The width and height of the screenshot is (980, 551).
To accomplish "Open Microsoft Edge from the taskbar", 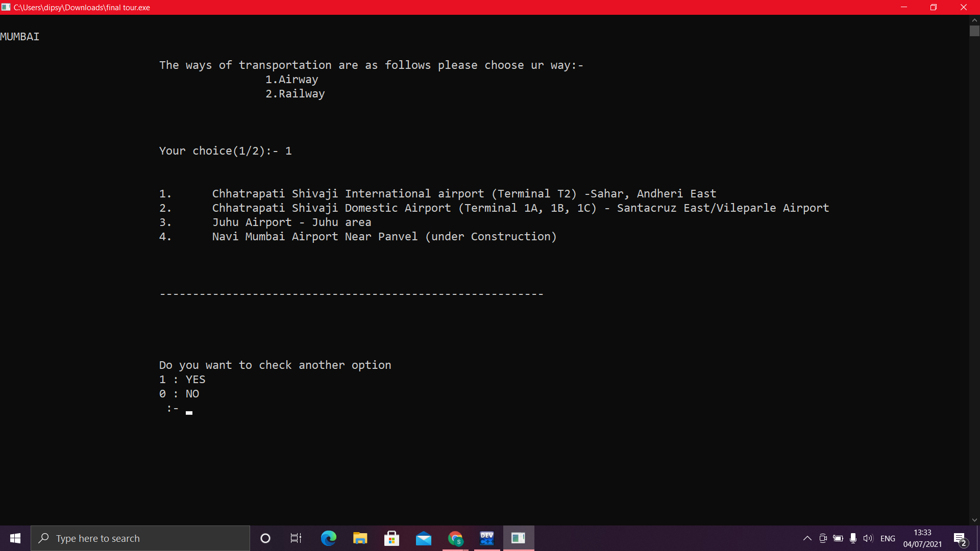I will [328, 538].
